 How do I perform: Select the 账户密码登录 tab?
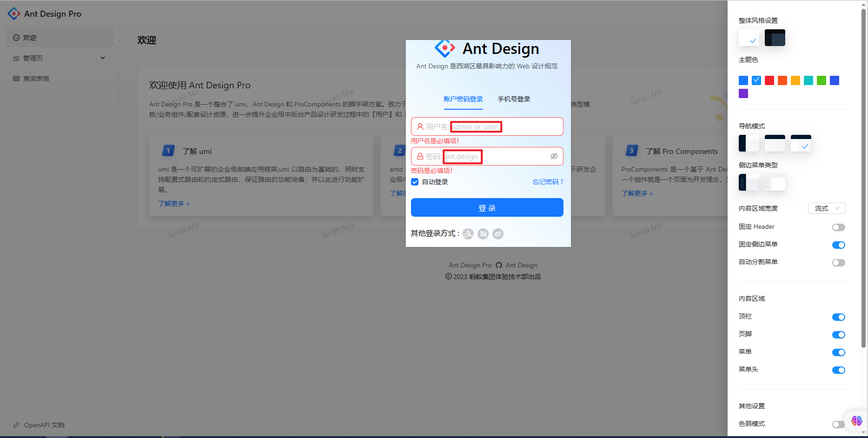pos(463,99)
